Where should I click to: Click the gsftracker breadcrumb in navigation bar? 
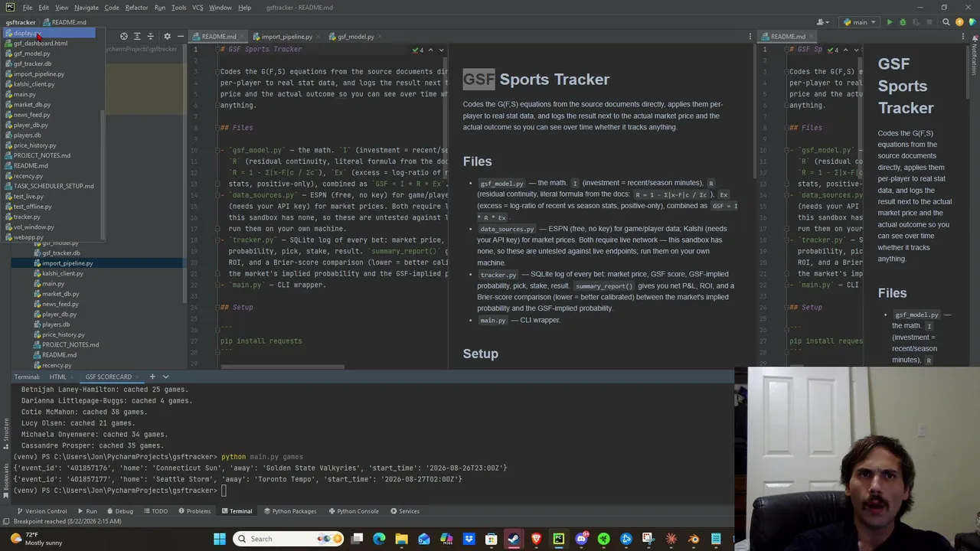point(21,22)
